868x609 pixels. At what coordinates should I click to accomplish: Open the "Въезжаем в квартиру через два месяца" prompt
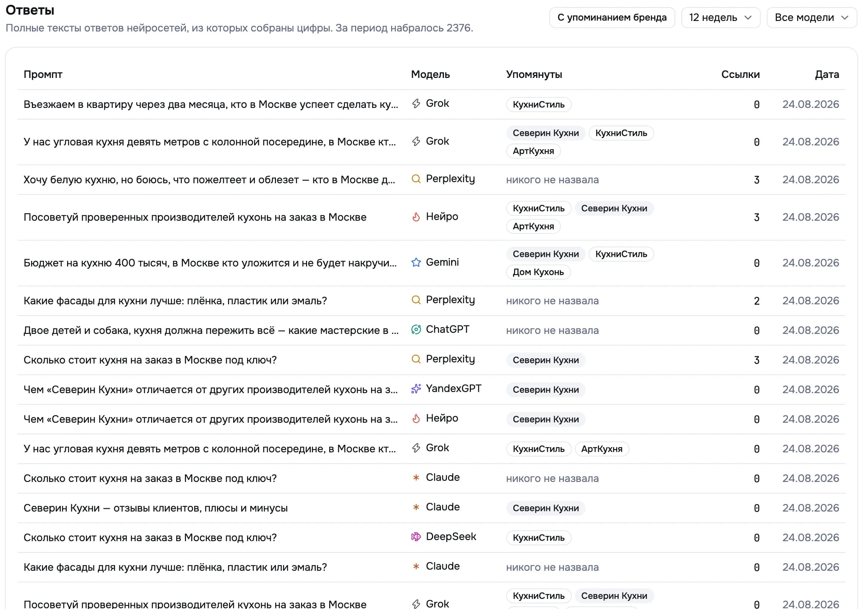pos(211,104)
